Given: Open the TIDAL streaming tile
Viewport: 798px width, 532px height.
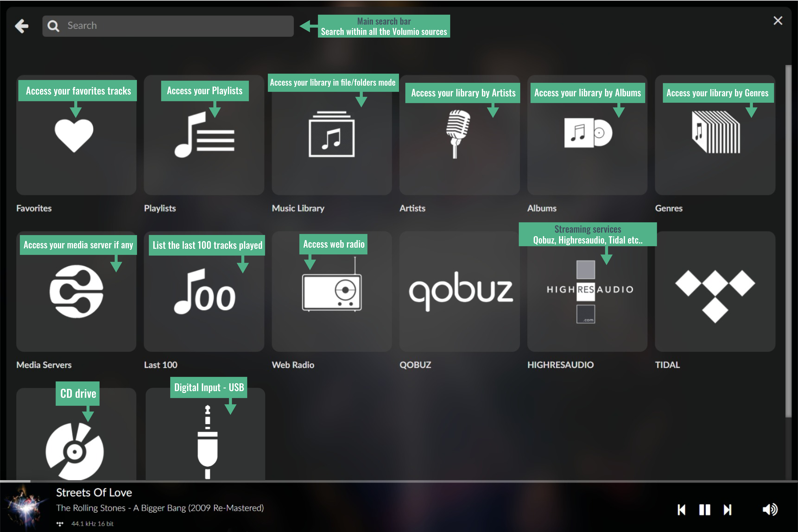Looking at the screenshot, I should (x=715, y=295).
